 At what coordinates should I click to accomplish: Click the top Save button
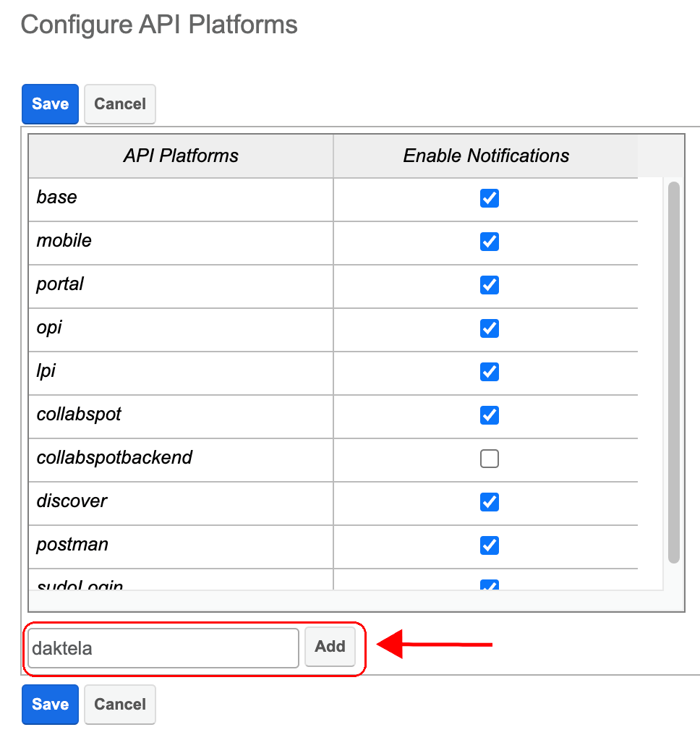coord(50,104)
